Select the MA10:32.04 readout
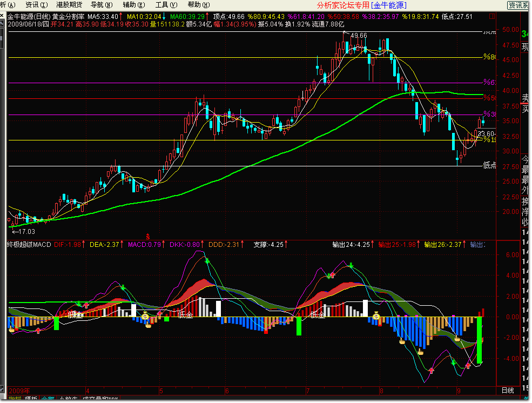This screenshot has width=532, height=403. click(x=144, y=17)
